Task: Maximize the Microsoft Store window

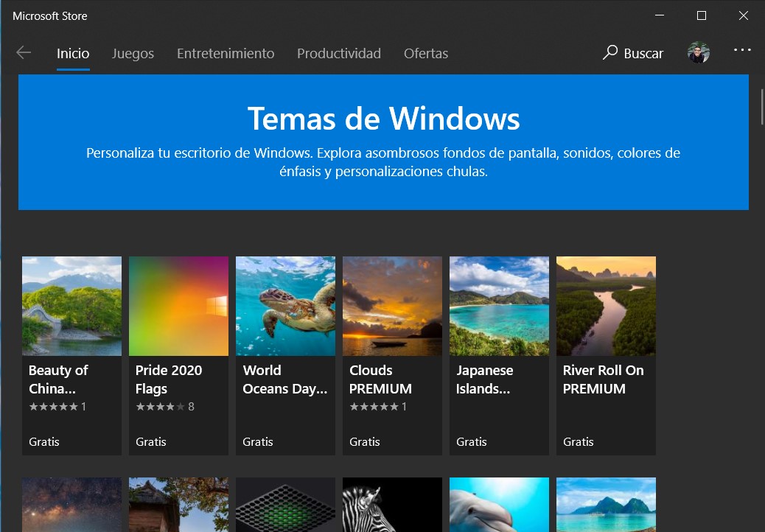Action: 702,15
